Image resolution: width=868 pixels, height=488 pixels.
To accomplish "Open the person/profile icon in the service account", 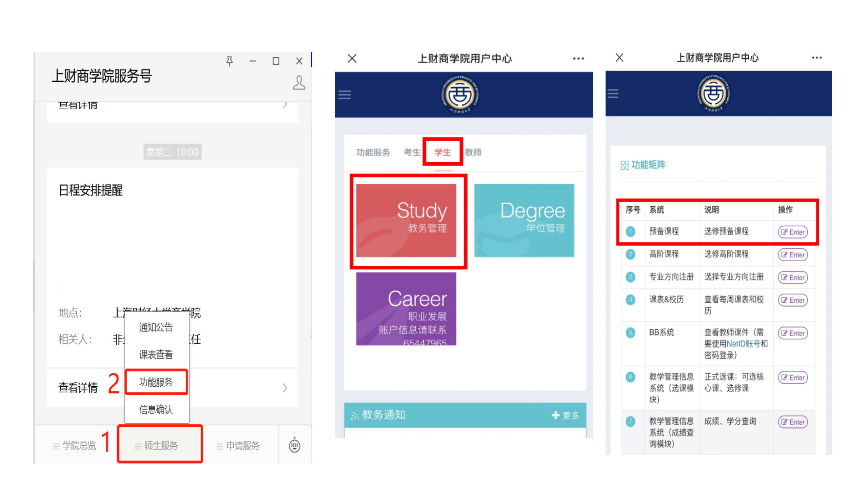I will click(299, 82).
